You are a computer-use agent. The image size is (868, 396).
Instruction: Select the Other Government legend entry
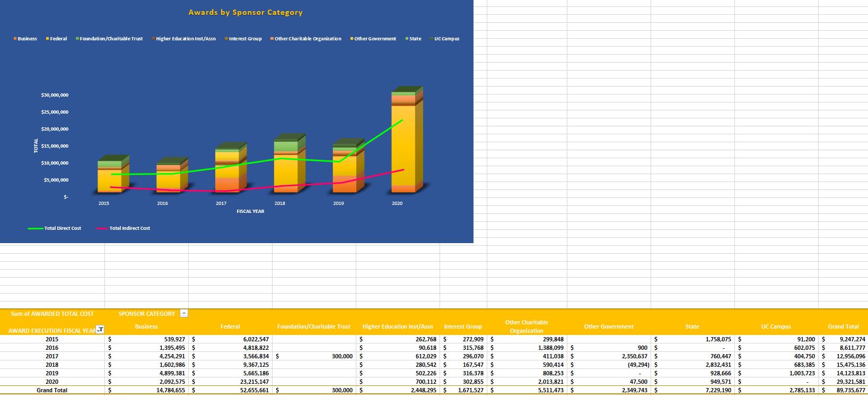click(x=375, y=39)
